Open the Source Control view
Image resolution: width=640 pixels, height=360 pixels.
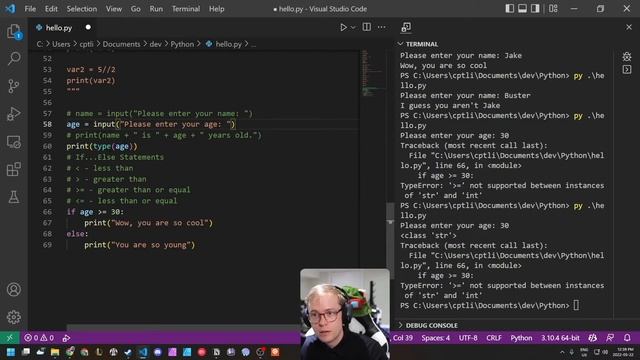(13, 86)
